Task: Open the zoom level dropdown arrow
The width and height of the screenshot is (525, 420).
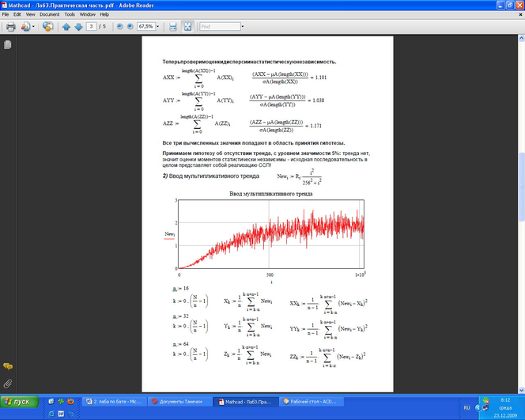Action: click(157, 26)
